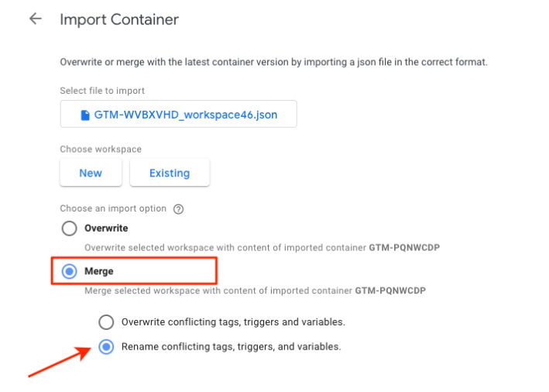Choose the Overwrite conflicting tags radio button
Image resolution: width=549 pixels, height=392 pixels.
(107, 322)
